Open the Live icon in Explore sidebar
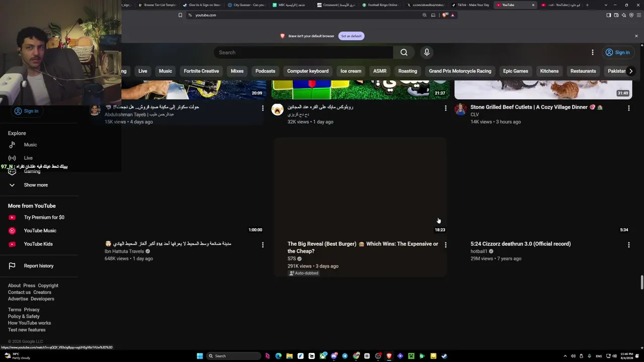Viewport: 644px width, 362px height. (x=12, y=158)
